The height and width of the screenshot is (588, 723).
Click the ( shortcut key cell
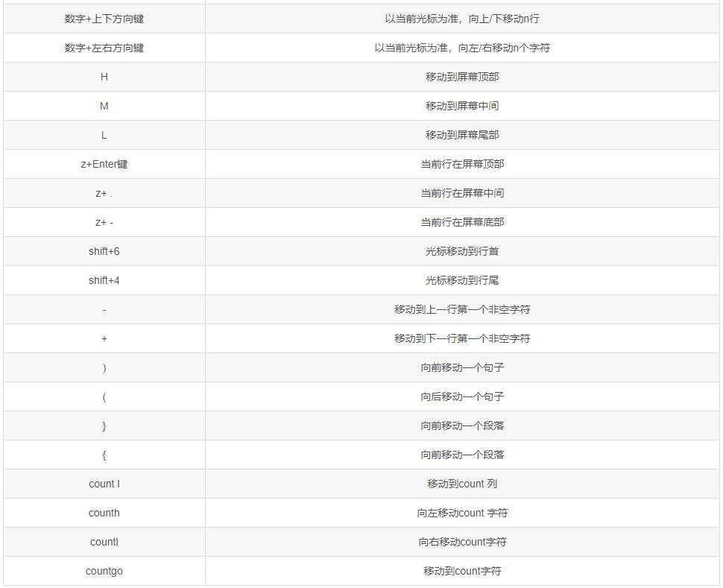click(x=104, y=396)
